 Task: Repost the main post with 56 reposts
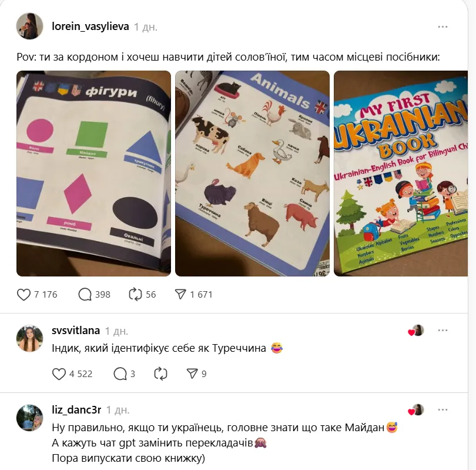135,294
